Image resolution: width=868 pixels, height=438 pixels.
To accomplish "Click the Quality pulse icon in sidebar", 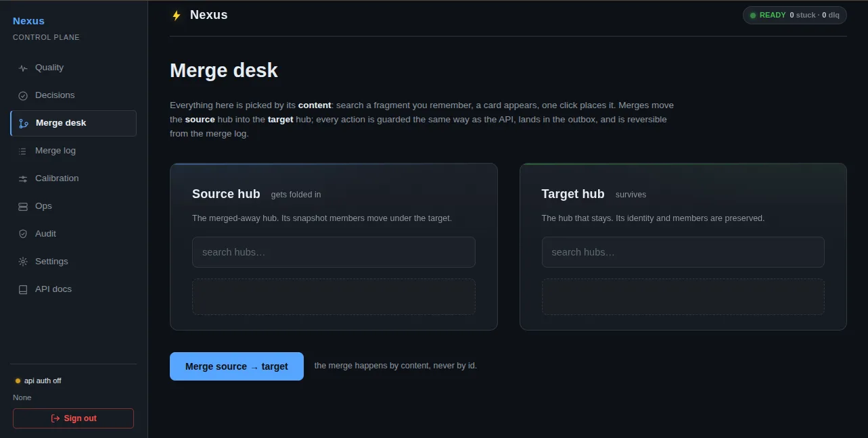I will (x=23, y=68).
